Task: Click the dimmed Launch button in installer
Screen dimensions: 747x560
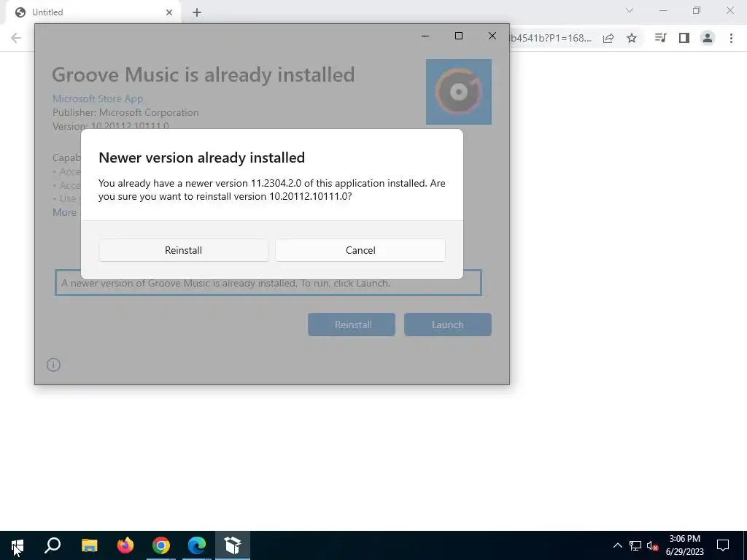Action: 447,324
